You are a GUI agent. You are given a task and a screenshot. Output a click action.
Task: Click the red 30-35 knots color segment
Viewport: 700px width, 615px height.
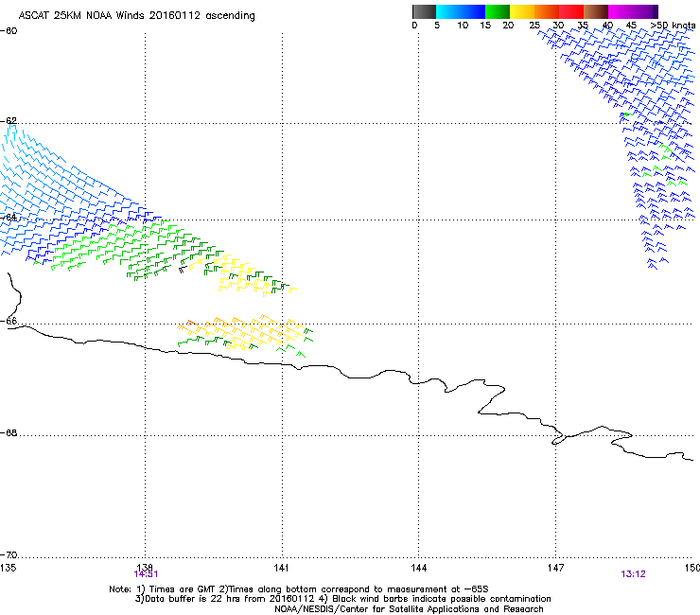(571, 11)
